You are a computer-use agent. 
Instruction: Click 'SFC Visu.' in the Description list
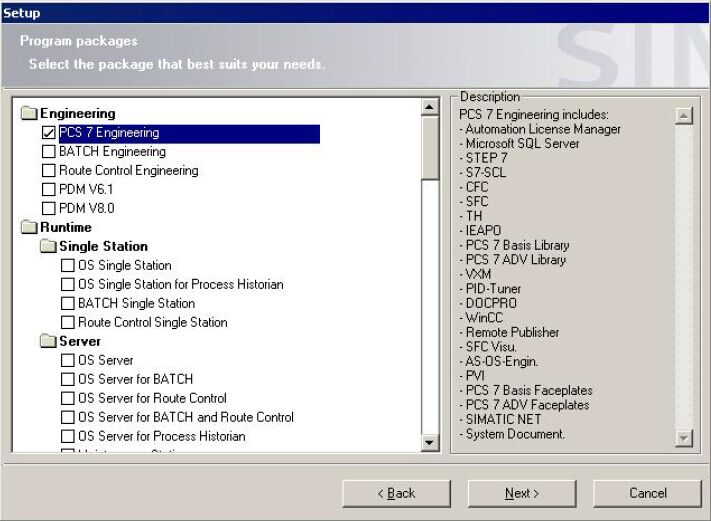[x=491, y=347]
